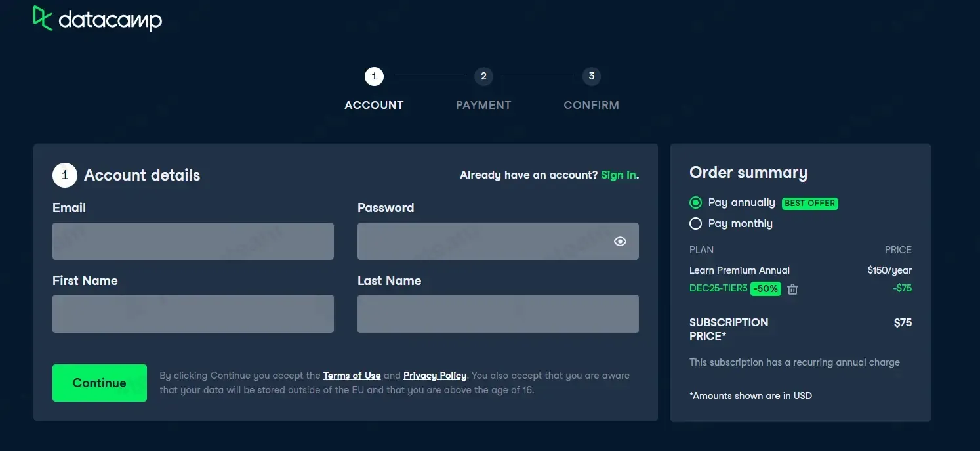Click the First Name field
Viewport: 980px width, 451px height.
pos(193,314)
